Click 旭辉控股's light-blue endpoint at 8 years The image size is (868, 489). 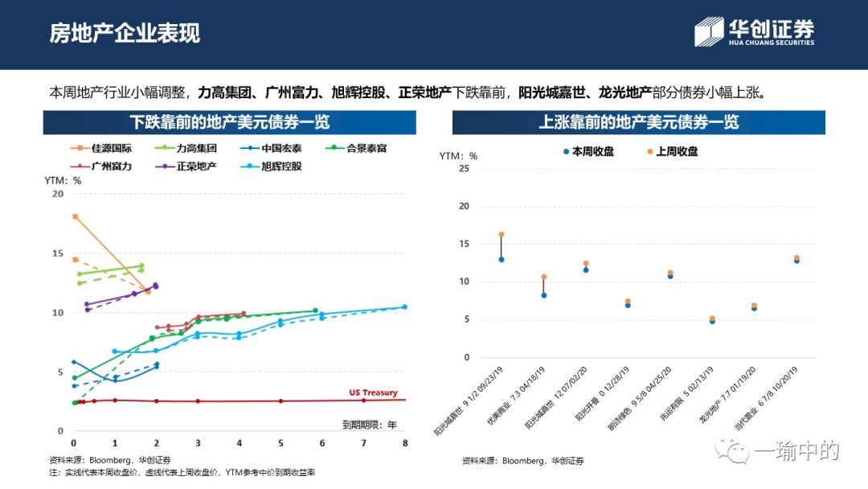pyautogui.click(x=404, y=306)
